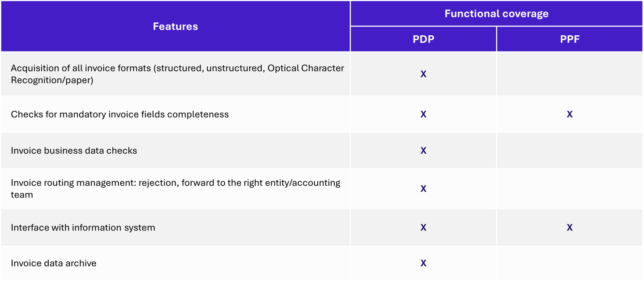Click PPF X for mandatory fields completeness
The image size is (644, 281).
coord(570,114)
